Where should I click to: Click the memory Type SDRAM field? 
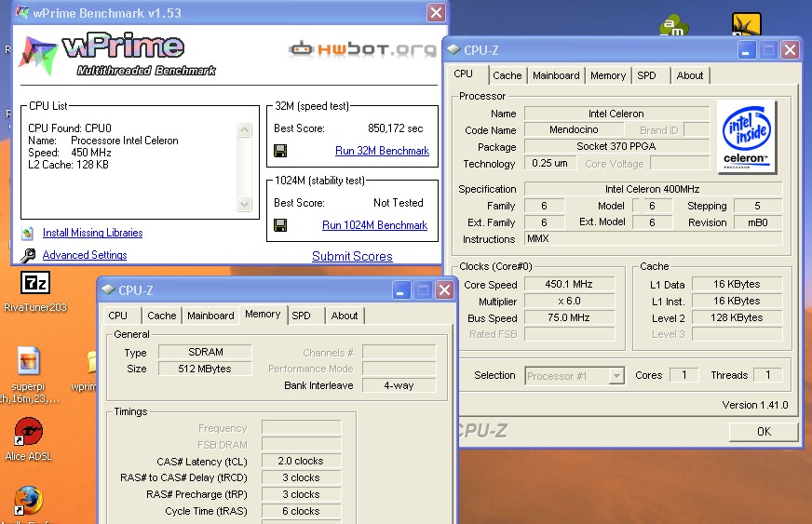[x=205, y=352]
